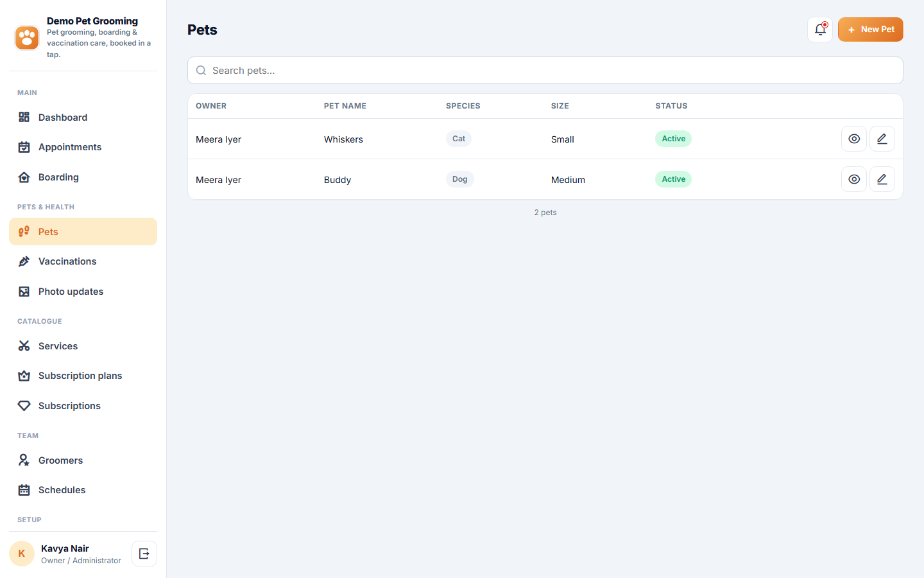The width and height of the screenshot is (924, 578).
Task: Click the Dashboard grid icon
Action: tap(24, 117)
